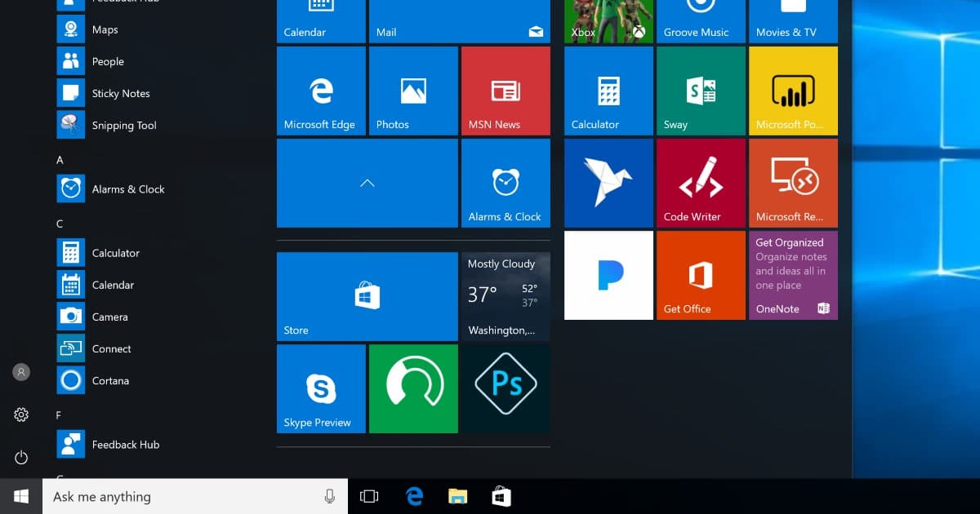The height and width of the screenshot is (514, 980).
Task: Open the Microsoft Edge tile
Action: click(x=321, y=91)
